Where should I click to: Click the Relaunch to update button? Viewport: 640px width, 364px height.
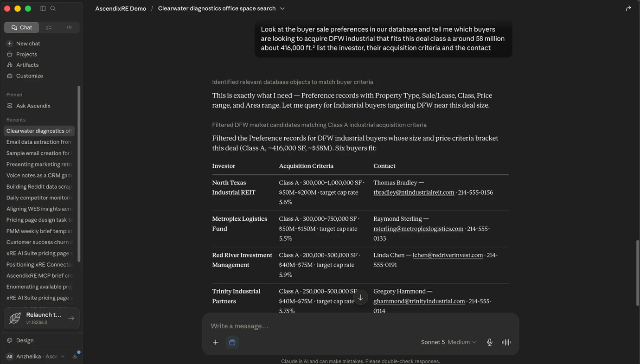(x=42, y=318)
